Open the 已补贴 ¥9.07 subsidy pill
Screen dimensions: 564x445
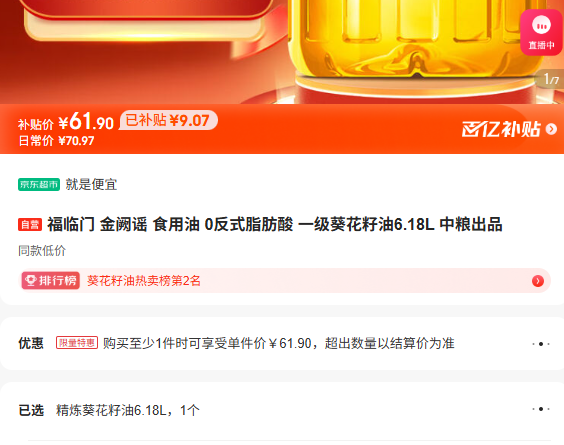click(168, 120)
